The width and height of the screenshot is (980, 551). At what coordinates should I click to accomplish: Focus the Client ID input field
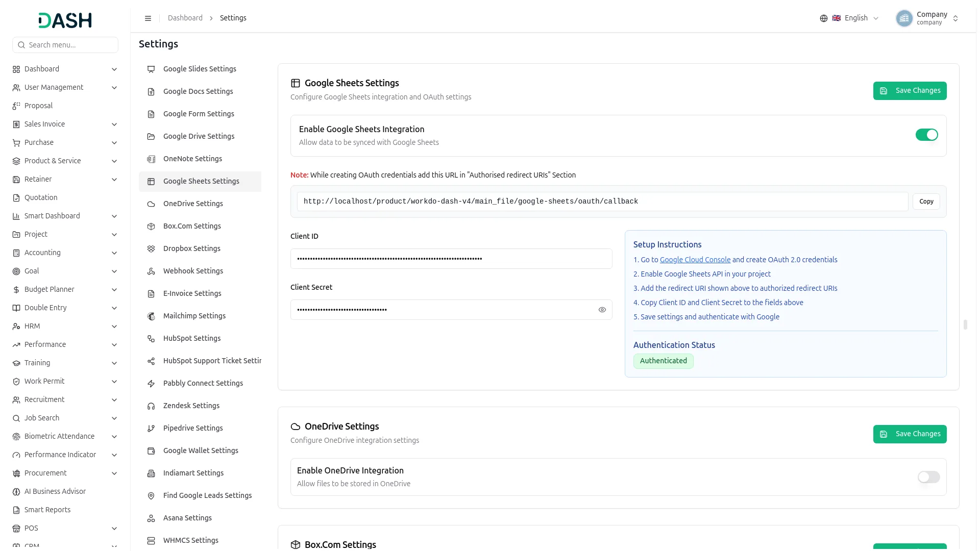pos(451,259)
